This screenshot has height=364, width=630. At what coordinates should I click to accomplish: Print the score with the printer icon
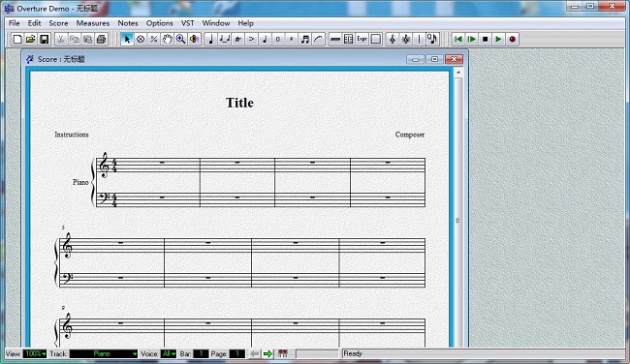coord(101,40)
